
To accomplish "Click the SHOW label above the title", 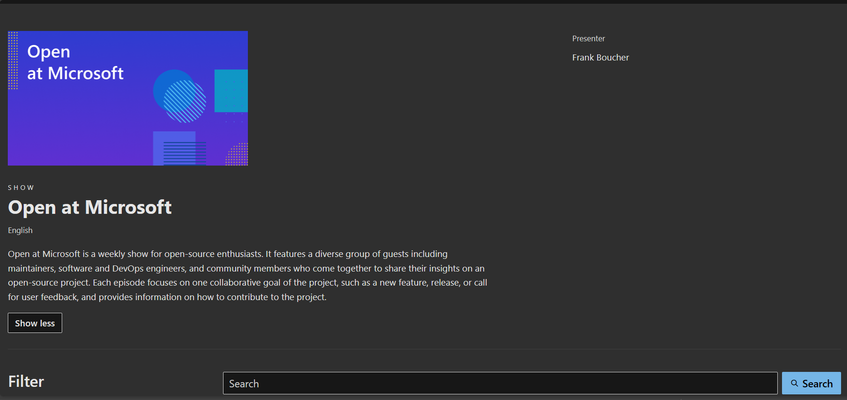I will click(21, 188).
